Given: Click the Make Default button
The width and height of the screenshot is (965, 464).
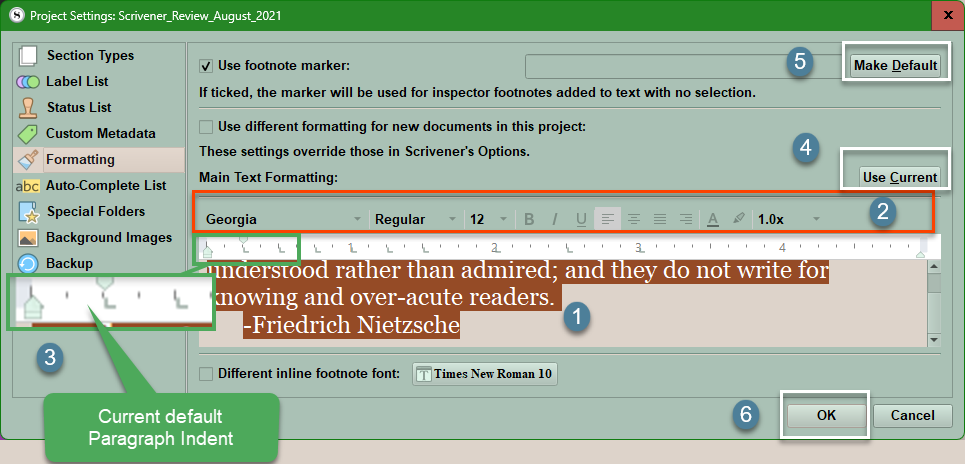Looking at the screenshot, I should (895, 65).
